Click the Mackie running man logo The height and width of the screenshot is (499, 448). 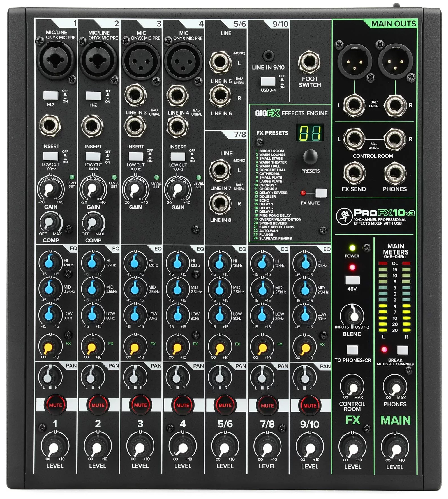coord(344,216)
